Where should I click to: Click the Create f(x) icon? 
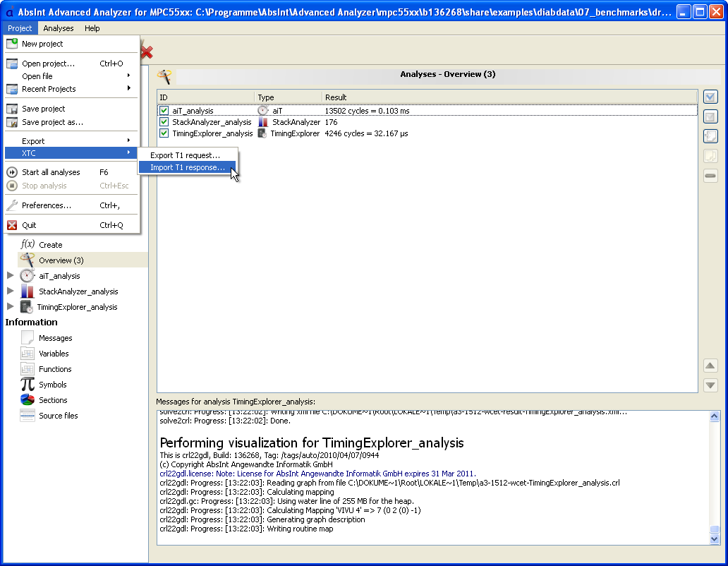tap(28, 244)
